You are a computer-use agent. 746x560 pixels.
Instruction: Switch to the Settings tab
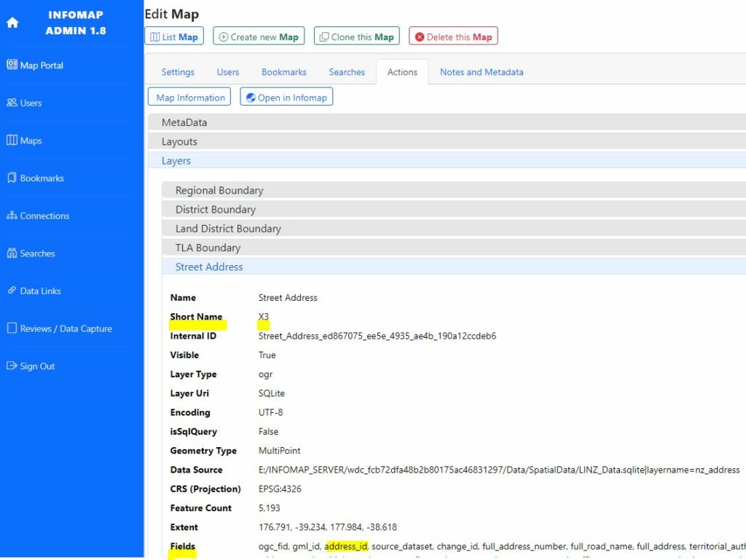(178, 72)
